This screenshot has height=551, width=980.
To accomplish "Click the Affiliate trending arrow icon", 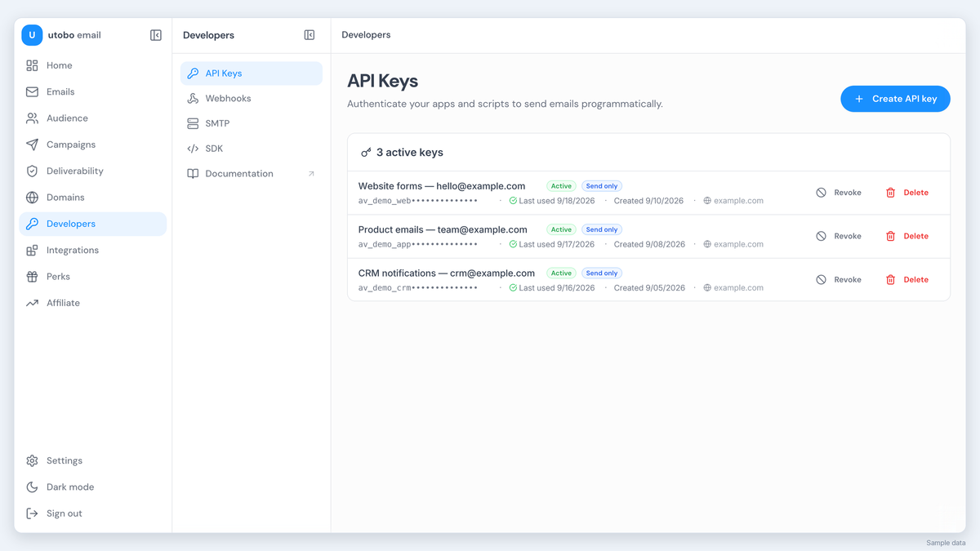I will pyautogui.click(x=32, y=303).
